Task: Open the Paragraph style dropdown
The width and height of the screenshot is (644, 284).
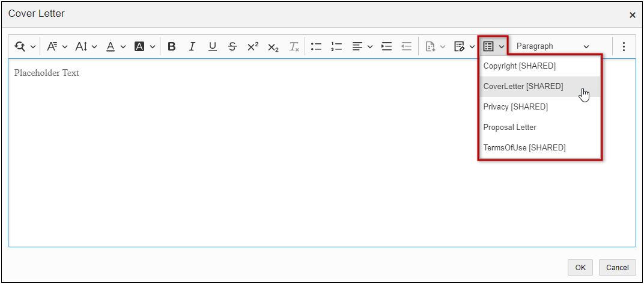Action: 552,46
